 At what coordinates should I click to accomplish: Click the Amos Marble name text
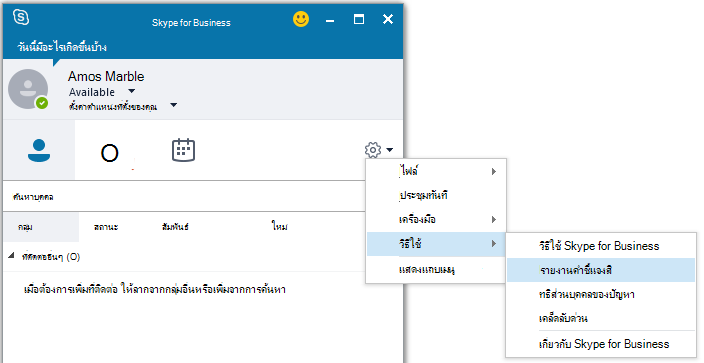[106, 76]
